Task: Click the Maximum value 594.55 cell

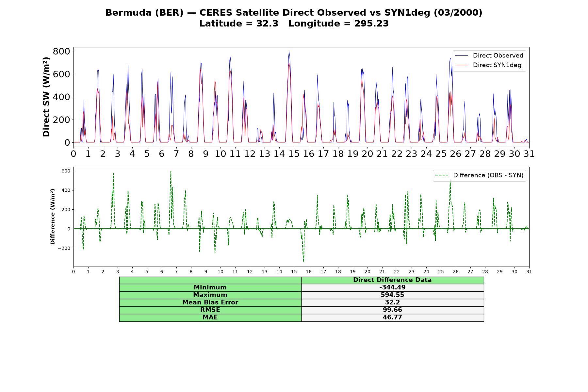Action: (393, 295)
